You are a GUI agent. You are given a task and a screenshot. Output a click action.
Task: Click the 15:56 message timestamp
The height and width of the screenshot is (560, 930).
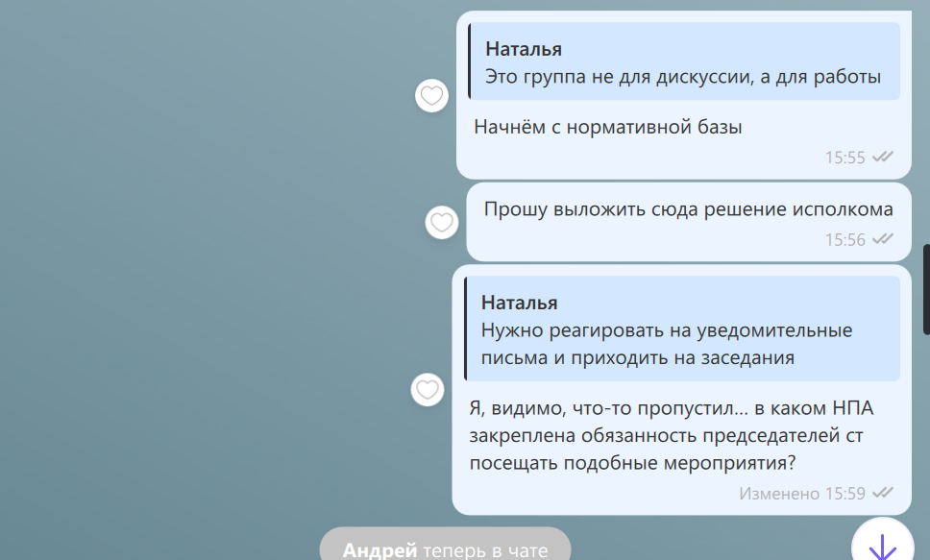(845, 239)
